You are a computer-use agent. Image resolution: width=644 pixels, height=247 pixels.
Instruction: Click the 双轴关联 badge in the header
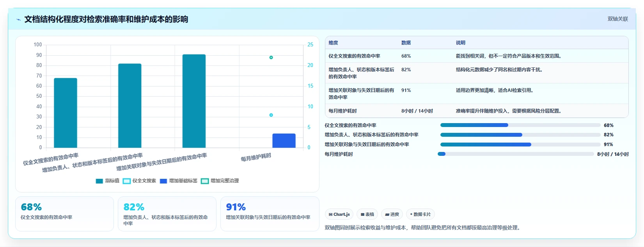click(617, 19)
